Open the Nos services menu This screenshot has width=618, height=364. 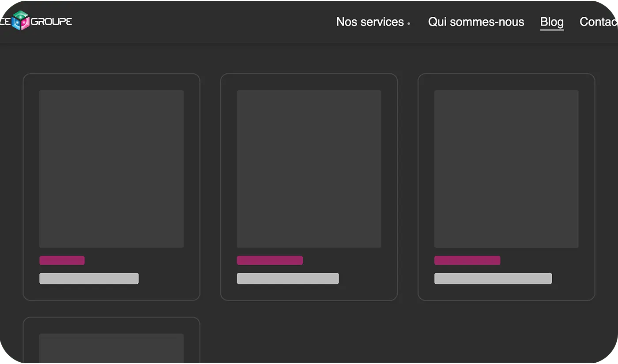pos(370,22)
